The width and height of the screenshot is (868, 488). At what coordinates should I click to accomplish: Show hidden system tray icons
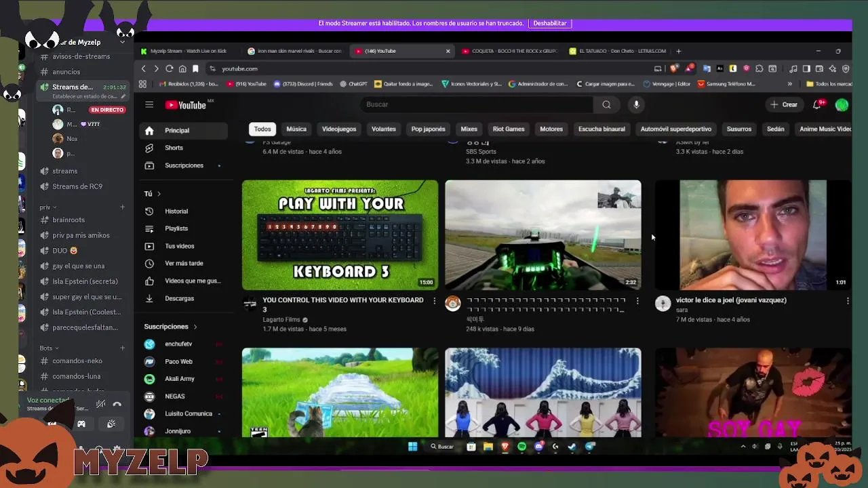pos(743,446)
